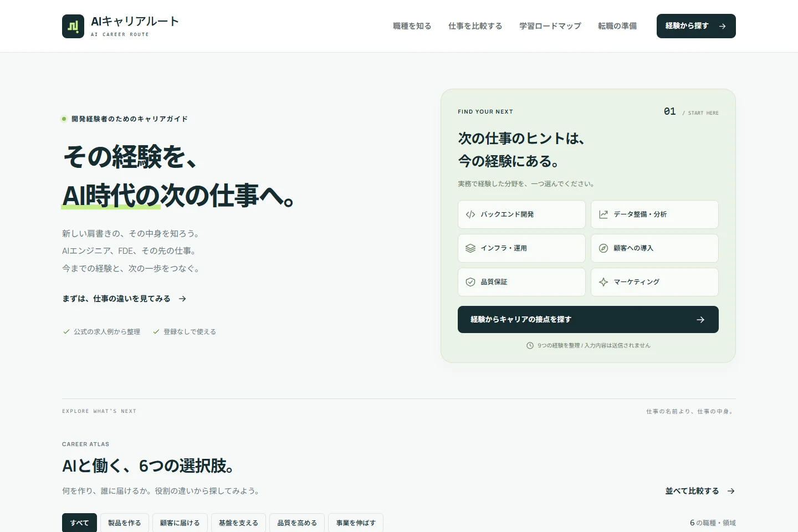Image resolution: width=798 pixels, height=532 pixels.
Task: Click the checkmark icon beside 登録なしで使える
Action: tap(156, 332)
